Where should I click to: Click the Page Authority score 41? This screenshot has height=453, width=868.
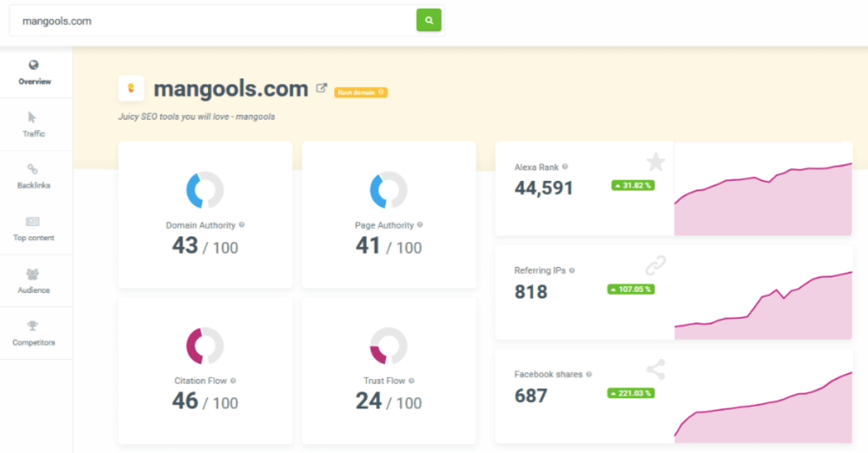368,246
